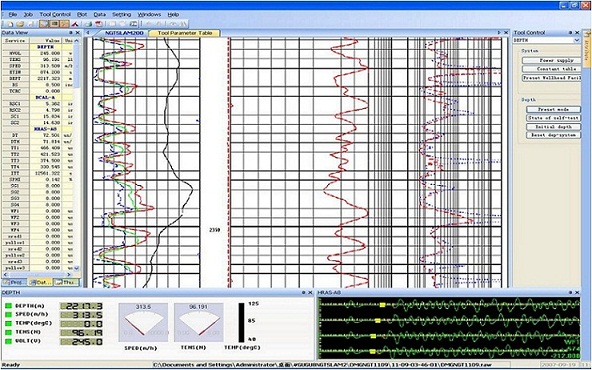
Task: Switch to the Tool Parameter Table tab
Action: (185, 33)
